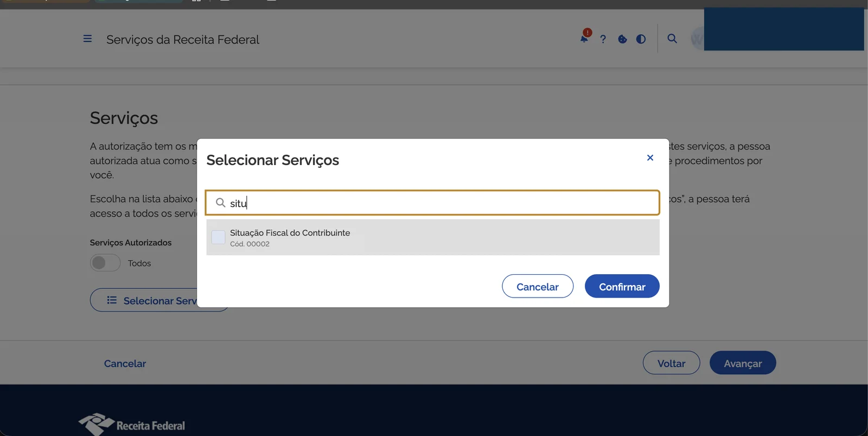Open search using the magnifier icon

coord(672,39)
